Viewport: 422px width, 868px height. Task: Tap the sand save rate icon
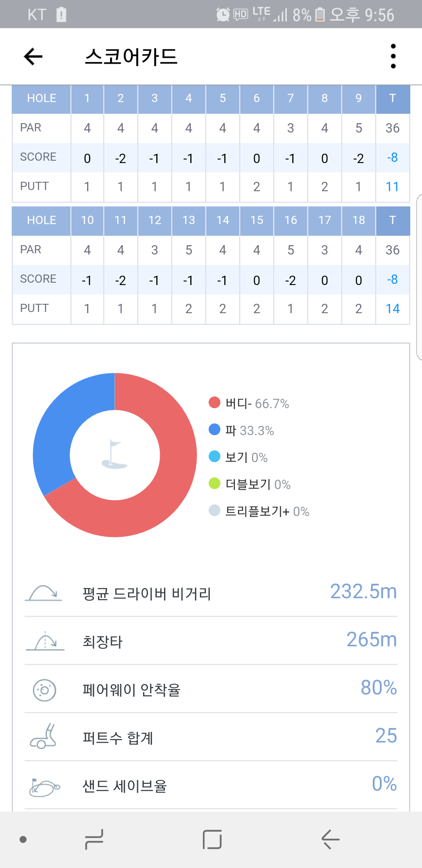pyautogui.click(x=44, y=786)
